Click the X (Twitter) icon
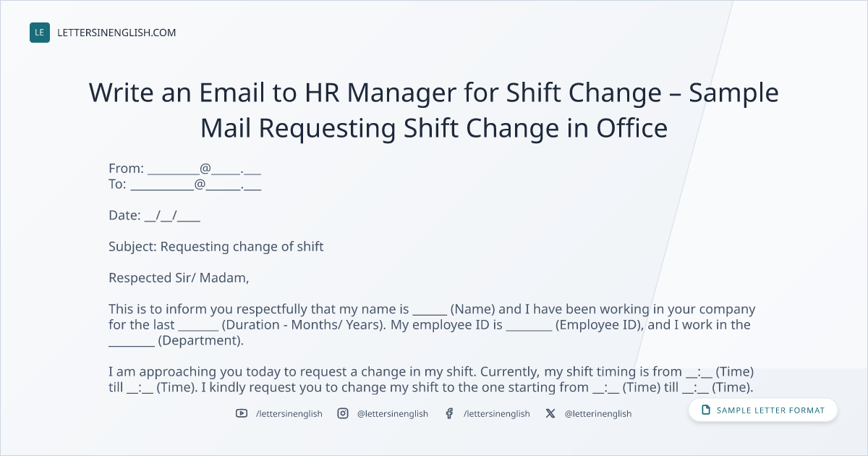The width and height of the screenshot is (868, 456). click(550, 413)
